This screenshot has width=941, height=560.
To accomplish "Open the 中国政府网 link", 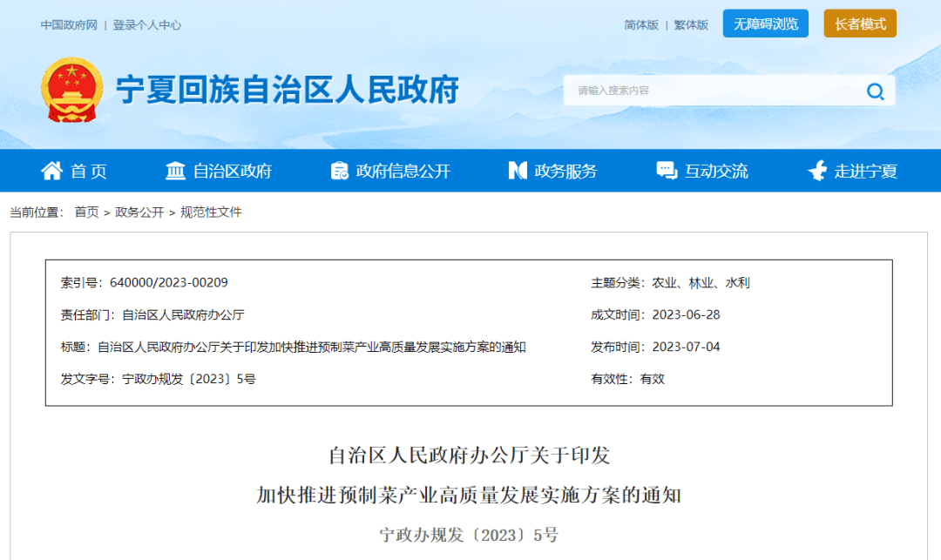I will [69, 25].
